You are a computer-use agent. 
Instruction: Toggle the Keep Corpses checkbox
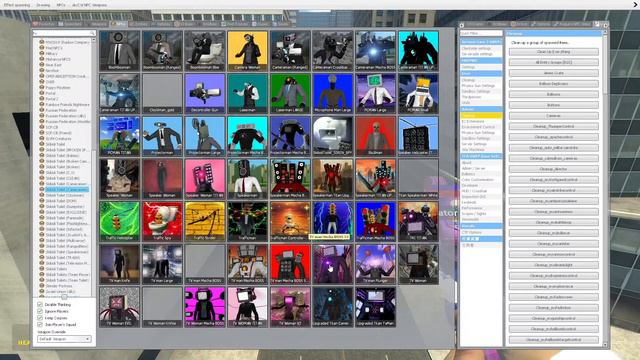point(40,318)
